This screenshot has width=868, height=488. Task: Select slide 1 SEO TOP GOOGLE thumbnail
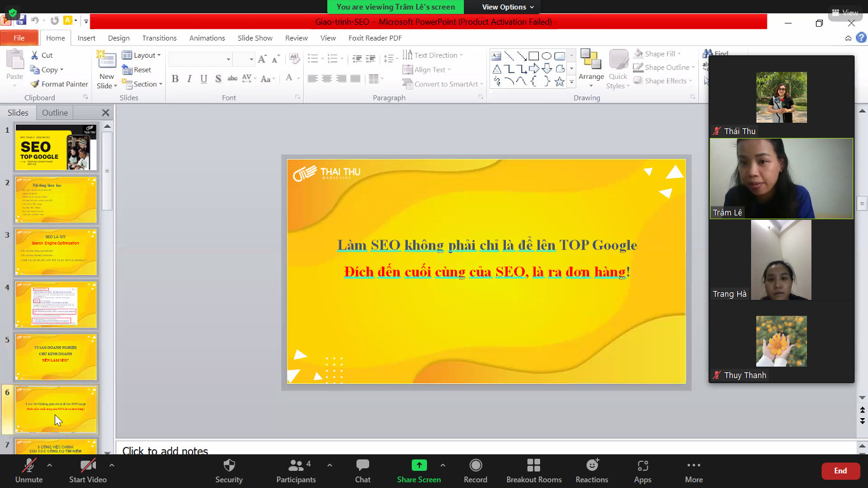coord(56,147)
